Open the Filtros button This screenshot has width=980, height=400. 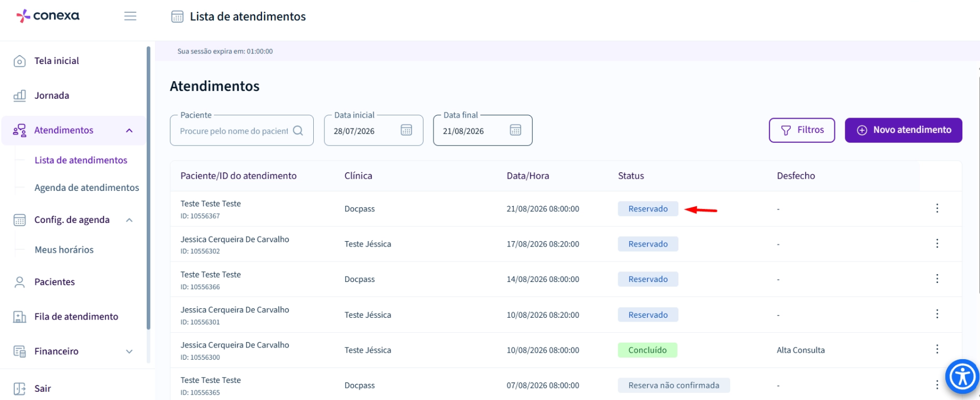tap(802, 130)
